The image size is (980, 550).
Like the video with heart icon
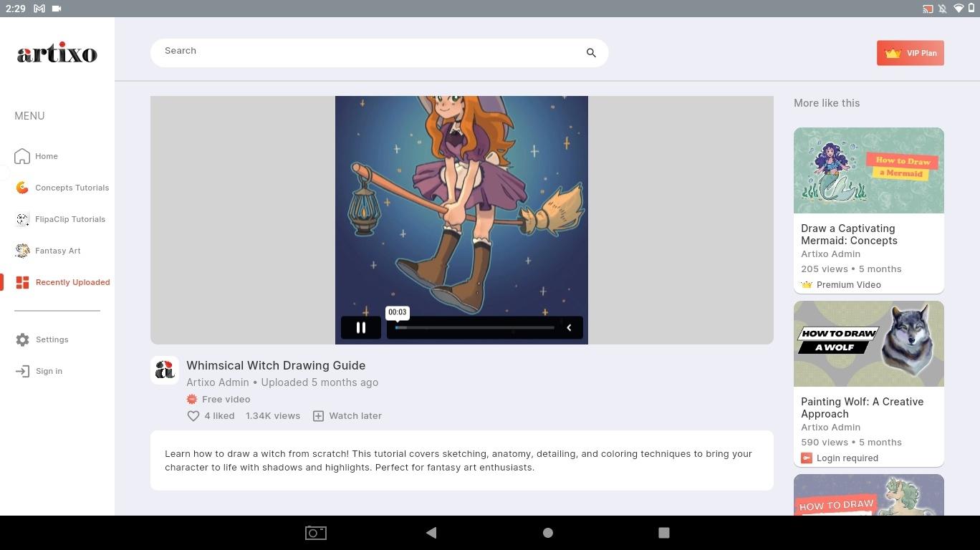(193, 416)
